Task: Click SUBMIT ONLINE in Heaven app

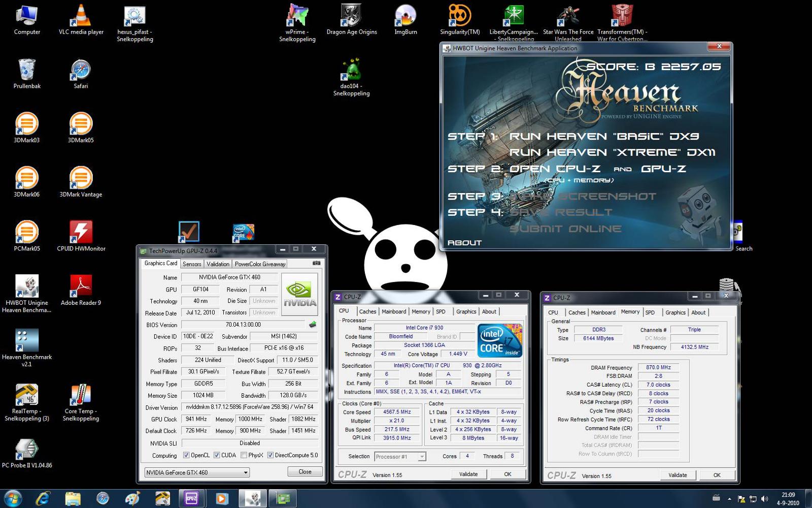Action: coord(565,229)
